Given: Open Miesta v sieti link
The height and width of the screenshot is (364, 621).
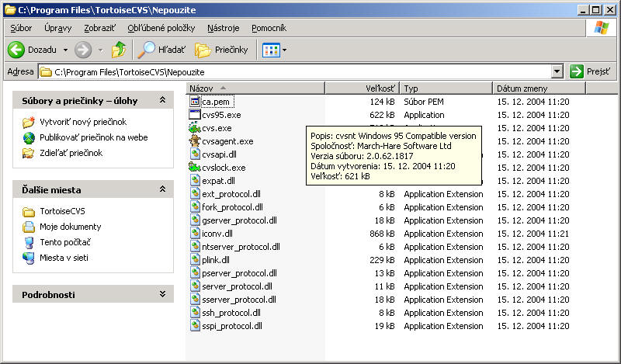Looking at the screenshot, I should (x=64, y=258).
